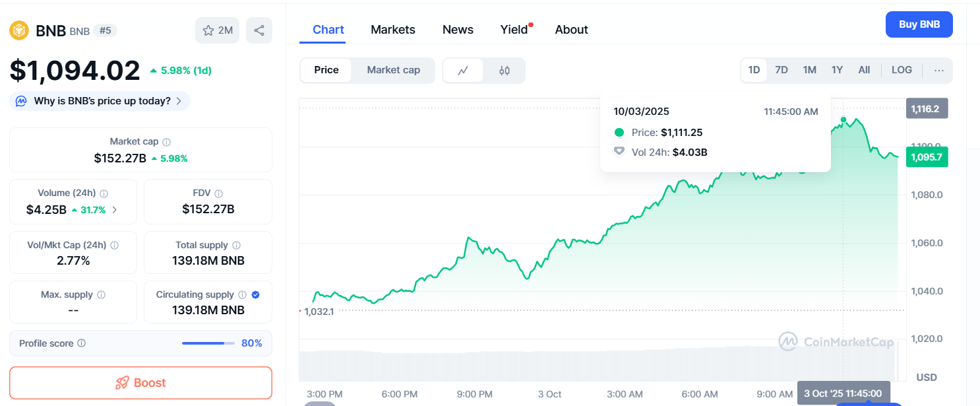This screenshot has width=980, height=406.
Task: Switch to line chart icon
Action: [x=463, y=71]
